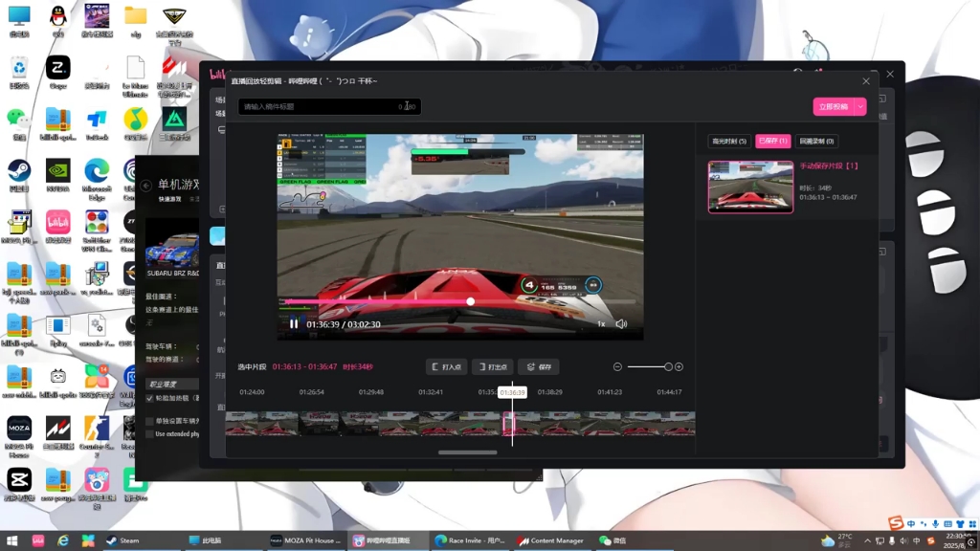
Task: Toggle the 轮胎加热毯 checkbox in Content Manager
Action: click(x=149, y=398)
